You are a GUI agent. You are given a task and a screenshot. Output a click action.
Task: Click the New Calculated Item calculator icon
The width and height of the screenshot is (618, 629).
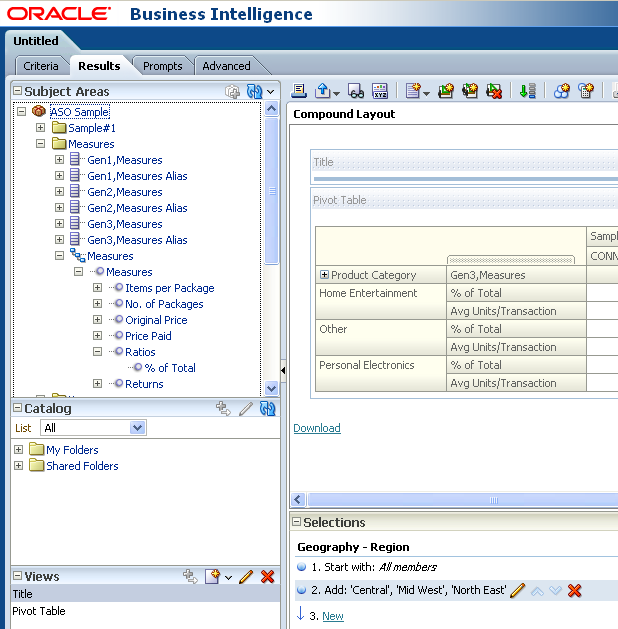click(x=586, y=91)
